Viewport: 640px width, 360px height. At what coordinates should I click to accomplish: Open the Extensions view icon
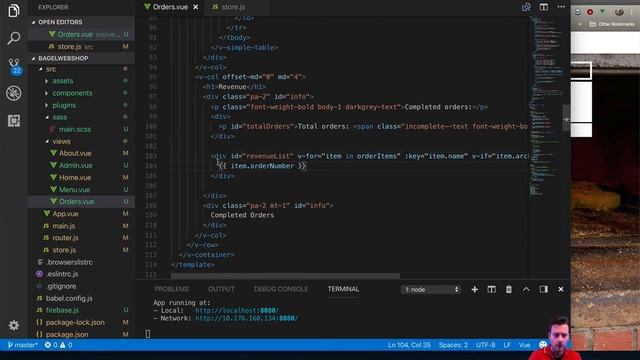[x=13, y=120]
